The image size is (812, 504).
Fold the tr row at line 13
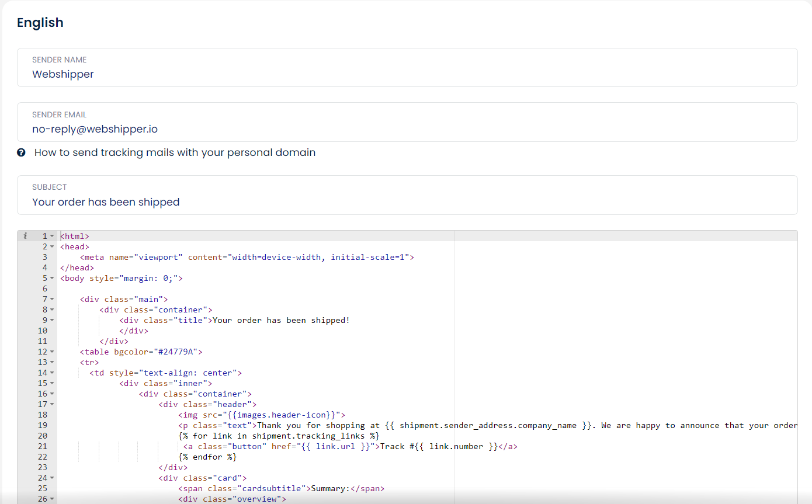52,362
